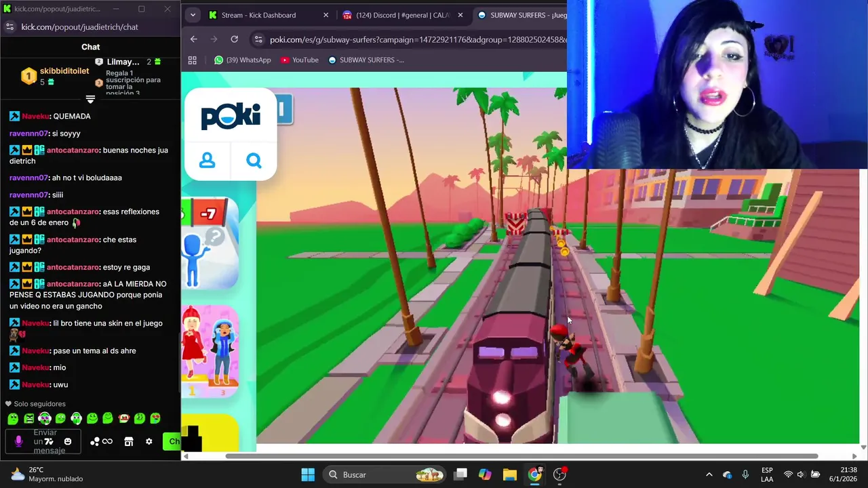Image resolution: width=868 pixels, height=488 pixels.
Task: Open Poki user profile icon
Action: click(208, 161)
